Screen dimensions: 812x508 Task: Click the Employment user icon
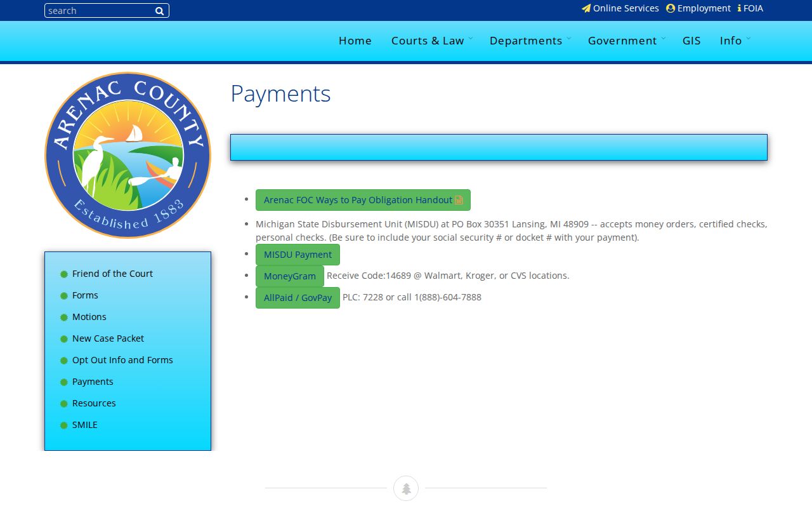pos(671,8)
